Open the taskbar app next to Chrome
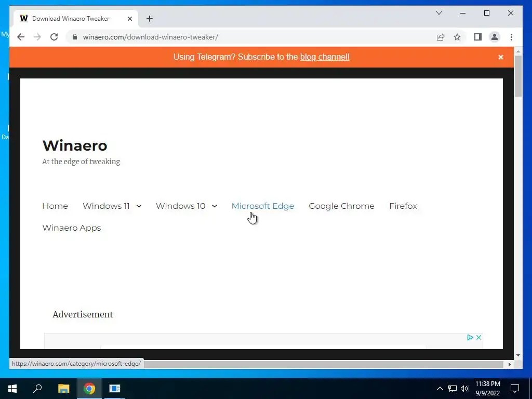This screenshot has width=532, height=399. tap(115, 389)
